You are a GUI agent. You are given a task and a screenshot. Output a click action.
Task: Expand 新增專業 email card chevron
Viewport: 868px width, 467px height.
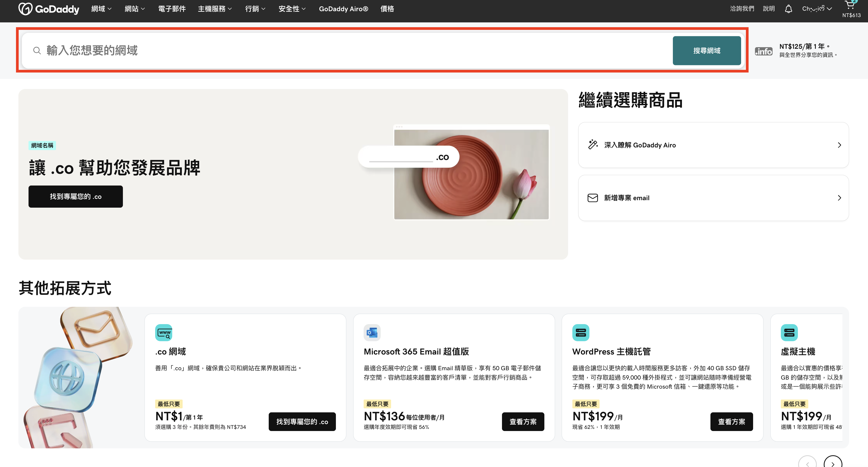pyautogui.click(x=839, y=198)
